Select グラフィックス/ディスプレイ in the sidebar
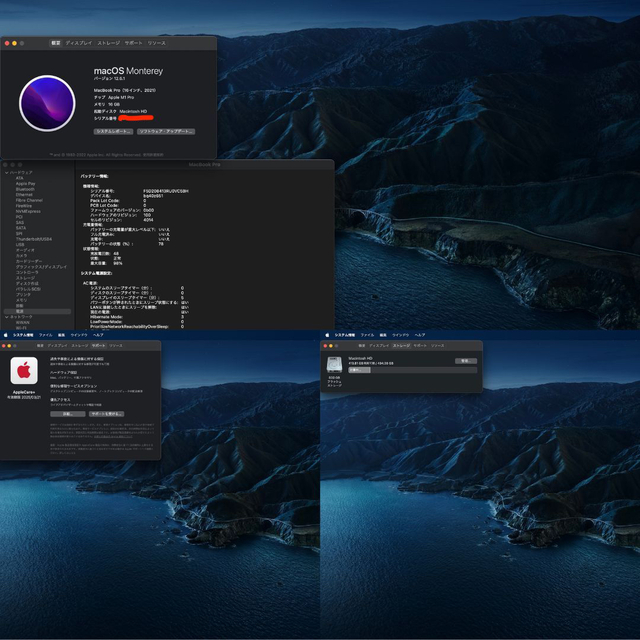 41,267
